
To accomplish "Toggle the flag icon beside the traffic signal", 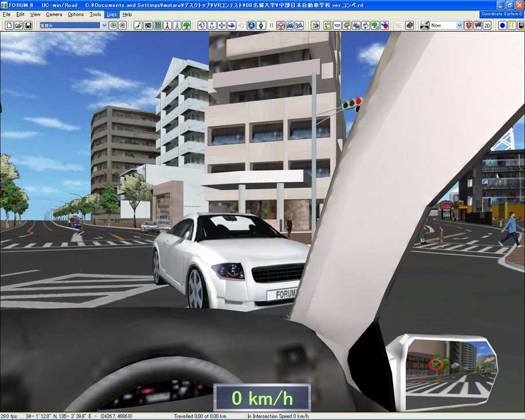I will point(478,26).
